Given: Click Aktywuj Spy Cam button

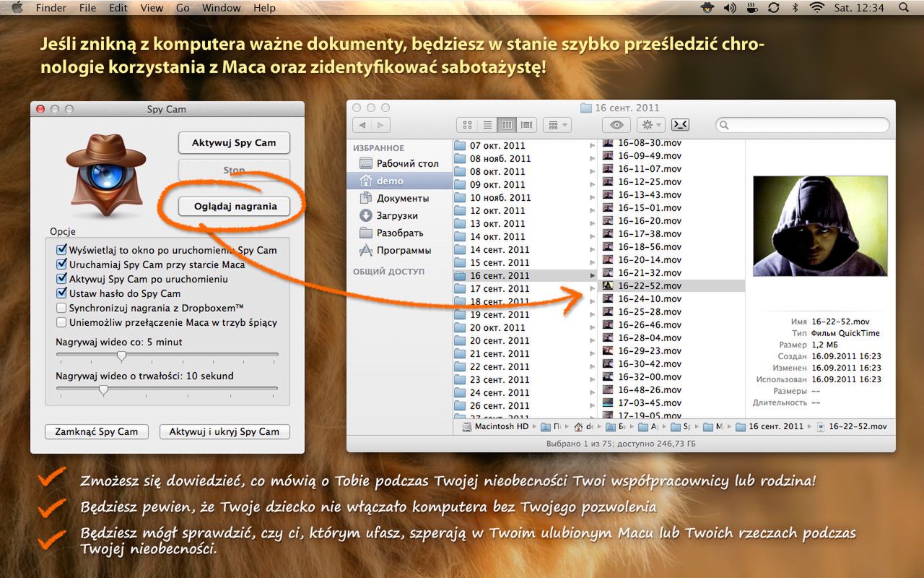Looking at the screenshot, I should [x=234, y=143].
